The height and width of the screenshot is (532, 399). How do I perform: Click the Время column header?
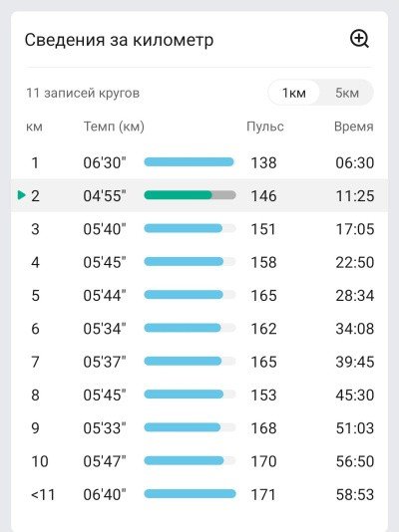pos(353,127)
